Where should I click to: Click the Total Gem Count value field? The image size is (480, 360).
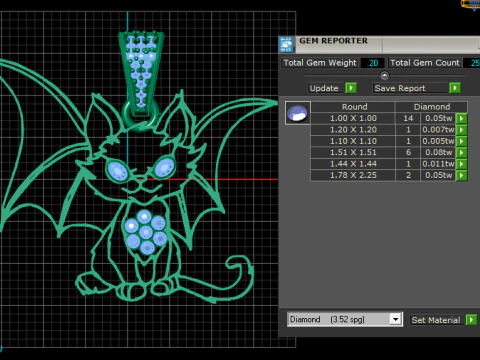point(473,63)
